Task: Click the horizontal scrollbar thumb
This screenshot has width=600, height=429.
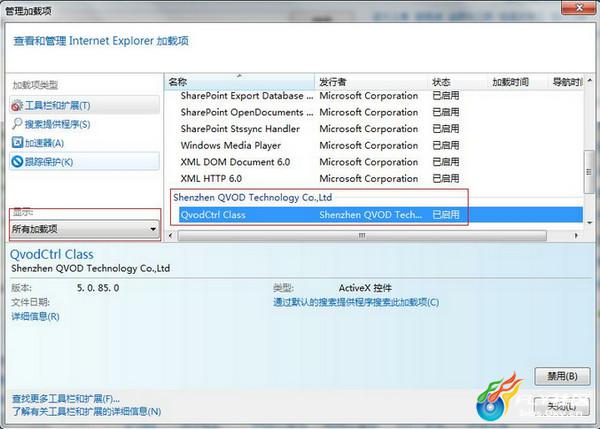Action: point(362,236)
